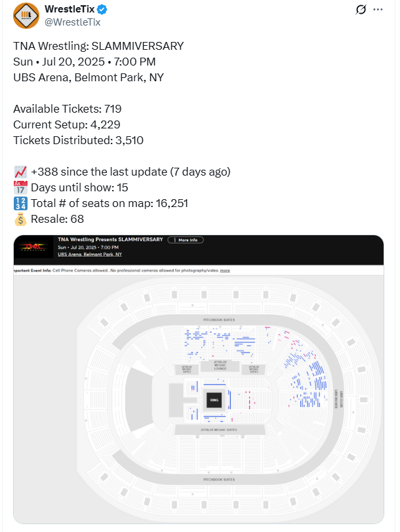The image size is (400, 532).
Task: Click the top PitchBook Suites label
Action: [x=218, y=320]
